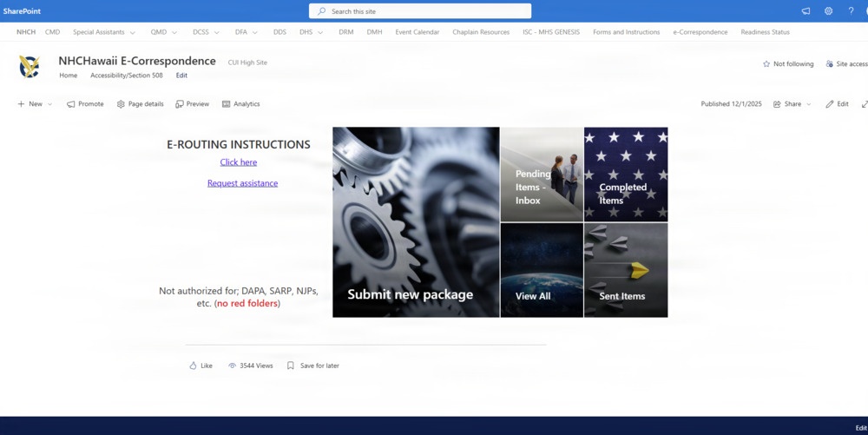Click the SharePoint app title
Screen dimensions: 868x435
pos(23,11)
